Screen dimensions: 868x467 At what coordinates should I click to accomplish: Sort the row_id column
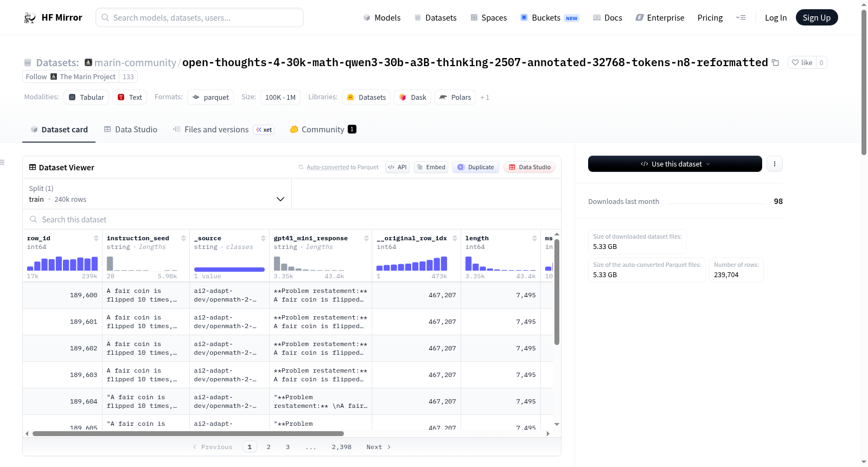(96, 238)
